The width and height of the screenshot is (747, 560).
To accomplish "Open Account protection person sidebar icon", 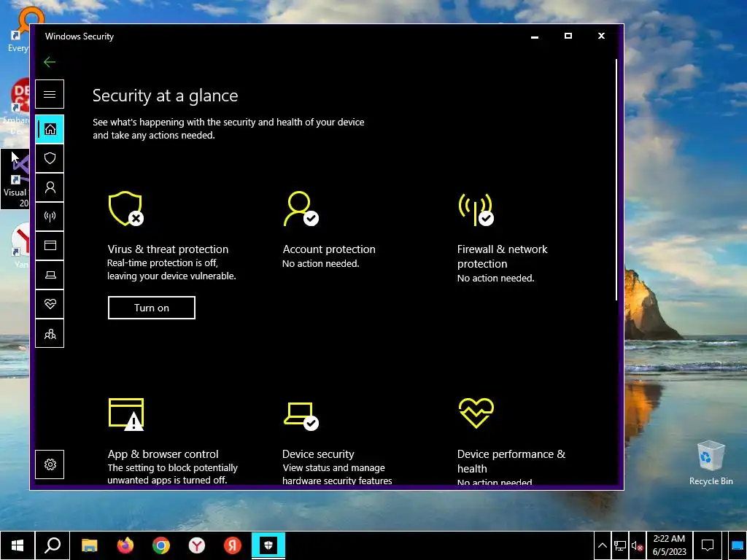I will click(x=50, y=187).
